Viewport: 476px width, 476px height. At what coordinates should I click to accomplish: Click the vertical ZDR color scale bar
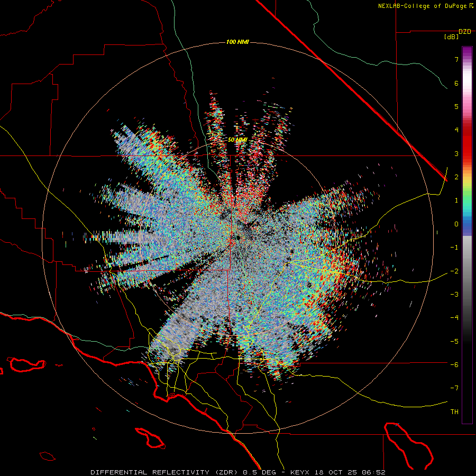pos(467,235)
